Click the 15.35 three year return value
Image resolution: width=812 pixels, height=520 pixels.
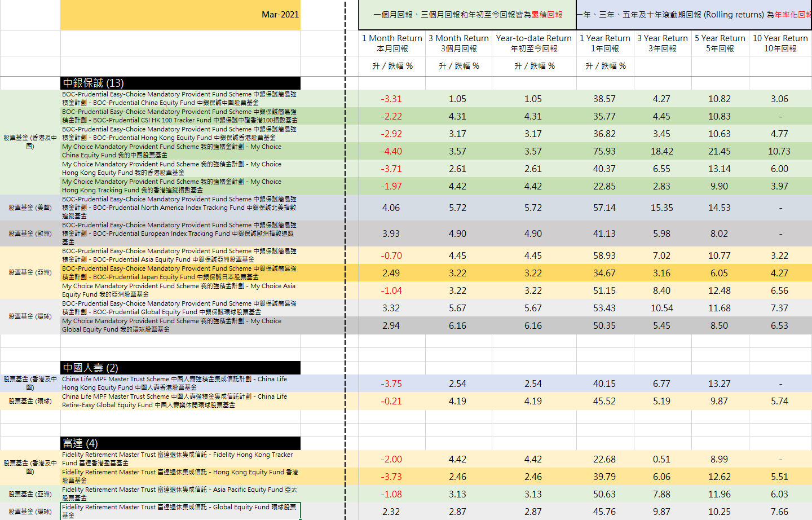click(x=662, y=208)
